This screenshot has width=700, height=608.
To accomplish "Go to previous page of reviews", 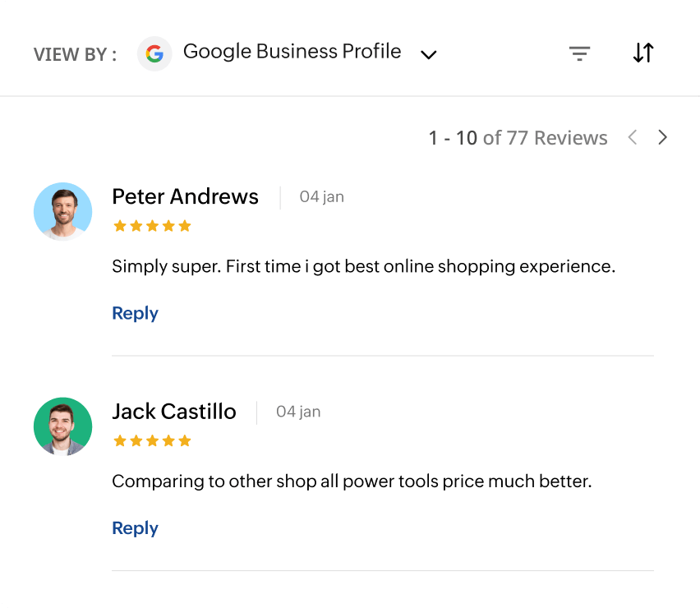I will (633, 137).
